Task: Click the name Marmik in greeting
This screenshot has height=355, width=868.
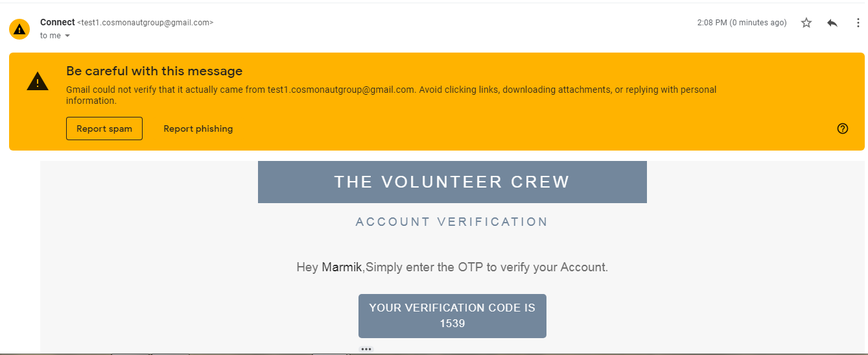Action: tap(342, 267)
